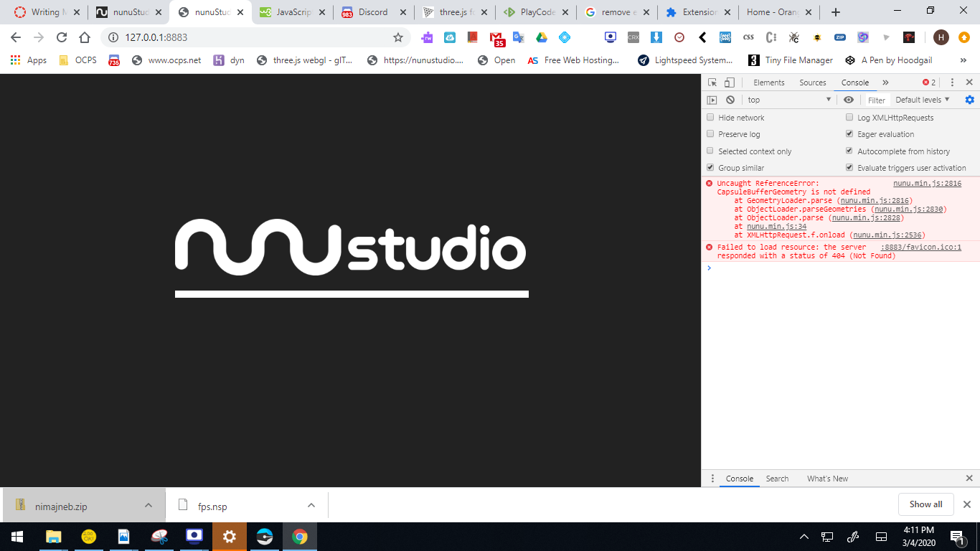Click the console input prompt field
This screenshot has width=980, height=551.
coord(789,268)
